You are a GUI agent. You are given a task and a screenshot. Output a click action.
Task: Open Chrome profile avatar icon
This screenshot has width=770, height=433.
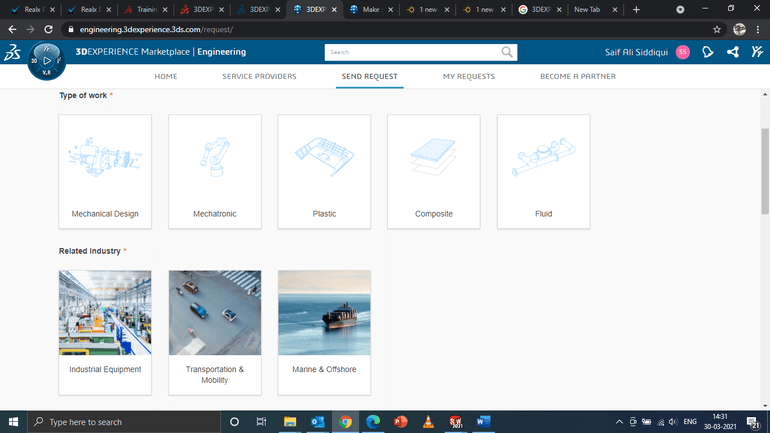[740, 29]
